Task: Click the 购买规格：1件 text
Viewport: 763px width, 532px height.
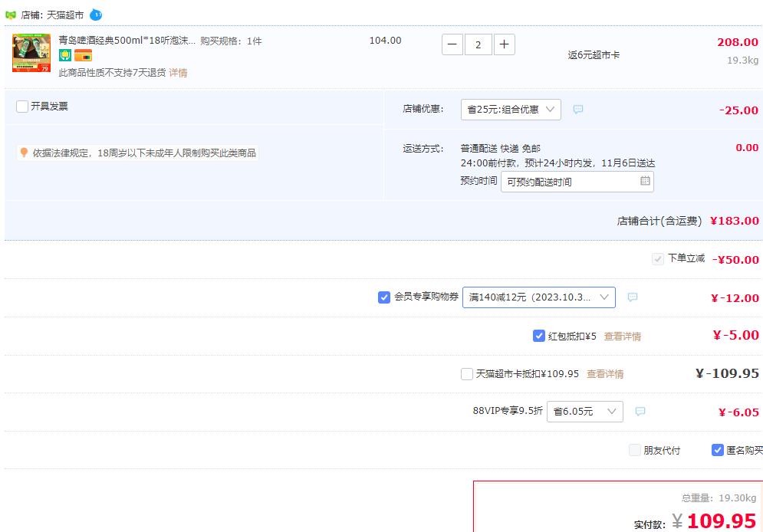Action: point(231,41)
